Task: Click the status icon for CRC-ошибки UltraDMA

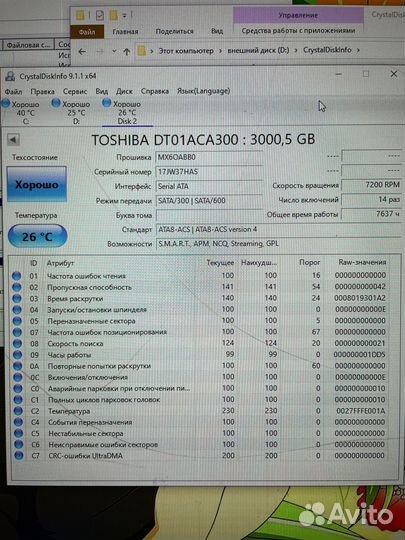Action: (x=19, y=456)
